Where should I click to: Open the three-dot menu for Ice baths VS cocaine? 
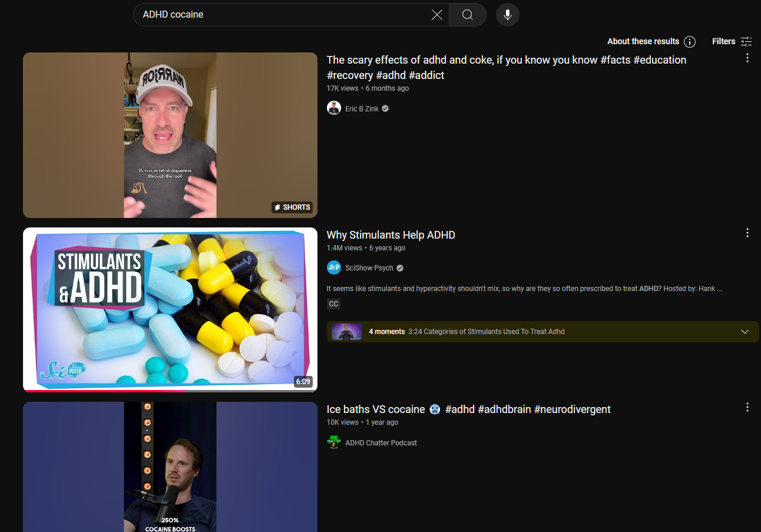(x=747, y=408)
